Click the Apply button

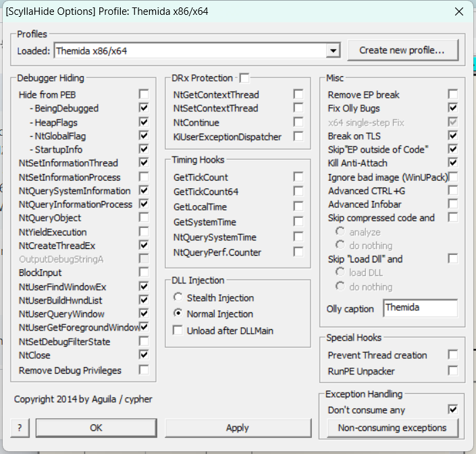(x=238, y=428)
